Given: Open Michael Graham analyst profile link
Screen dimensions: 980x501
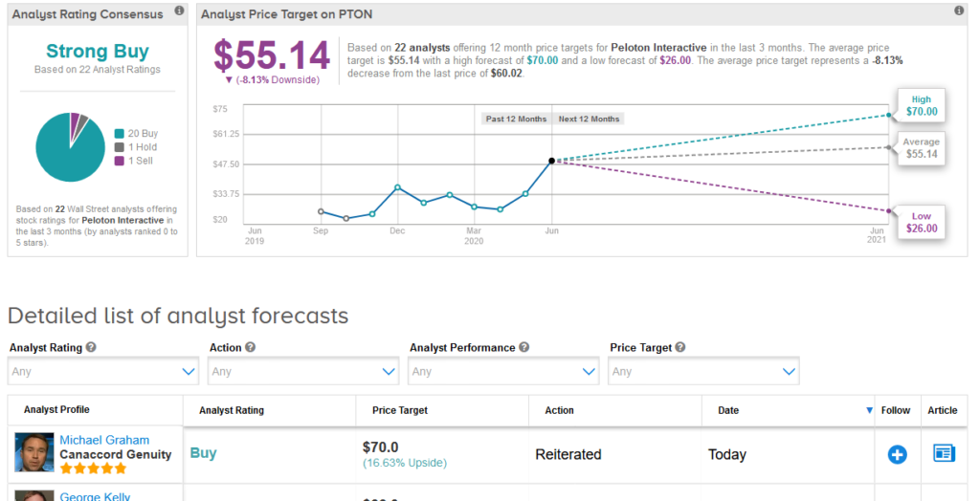Looking at the screenshot, I should coord(104,440).
